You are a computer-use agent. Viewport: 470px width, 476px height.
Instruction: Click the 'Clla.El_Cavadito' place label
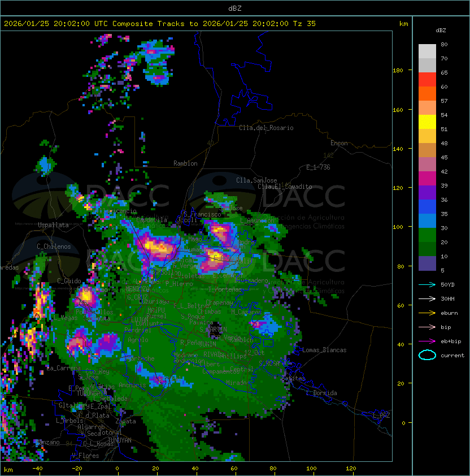pyautogui.click(x=285, y=187)
